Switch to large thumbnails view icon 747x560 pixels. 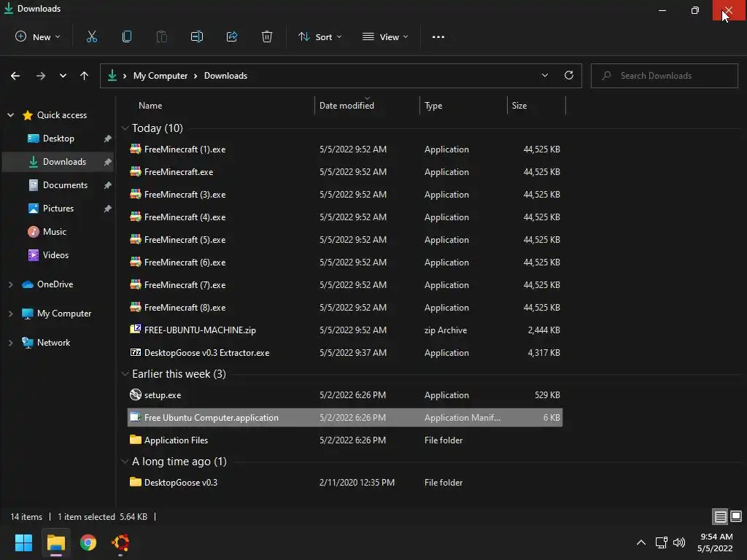pos(736,516)
